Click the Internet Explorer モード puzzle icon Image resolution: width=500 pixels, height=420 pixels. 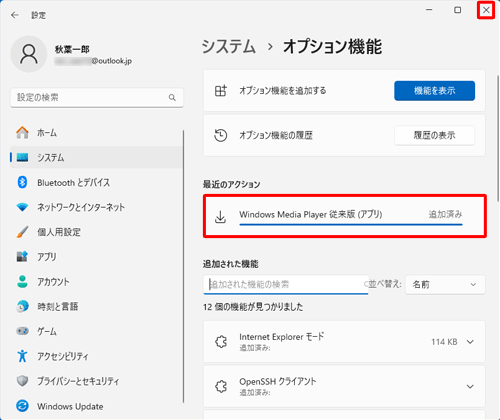tap(221, 341)
